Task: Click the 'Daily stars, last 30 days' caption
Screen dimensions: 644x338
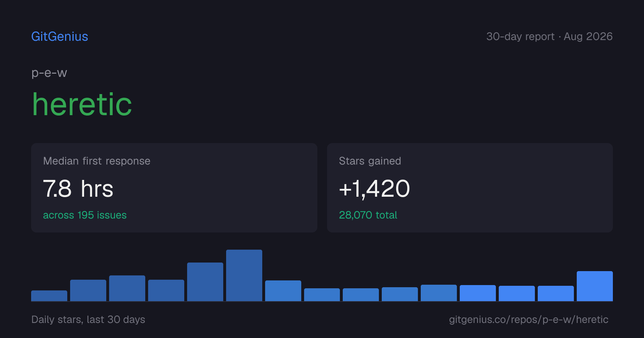Action: click(x=88, y=319)
